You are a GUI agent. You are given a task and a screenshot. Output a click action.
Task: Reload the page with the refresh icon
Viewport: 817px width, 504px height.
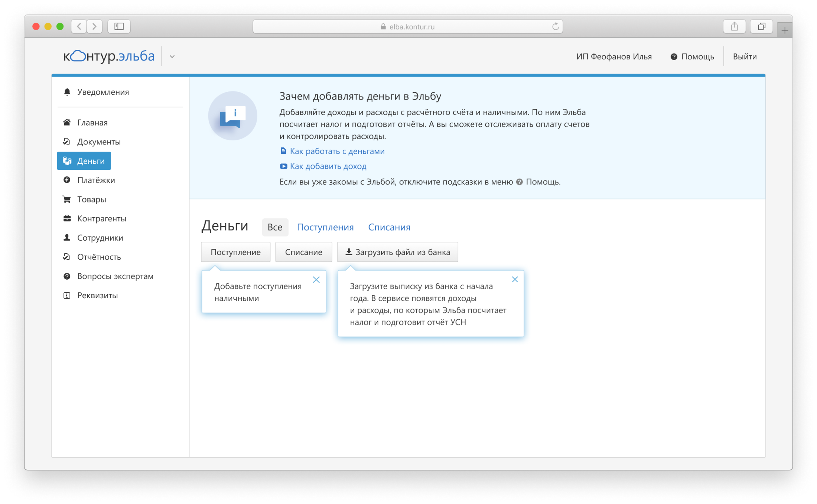556,26
